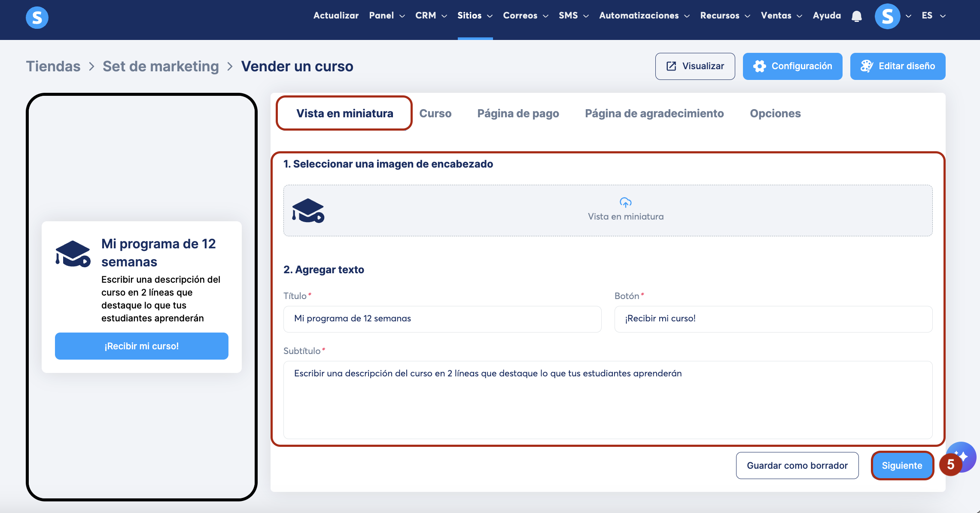
Task: Click Guardar como borrador button
Action: click(x=797, y=465)
